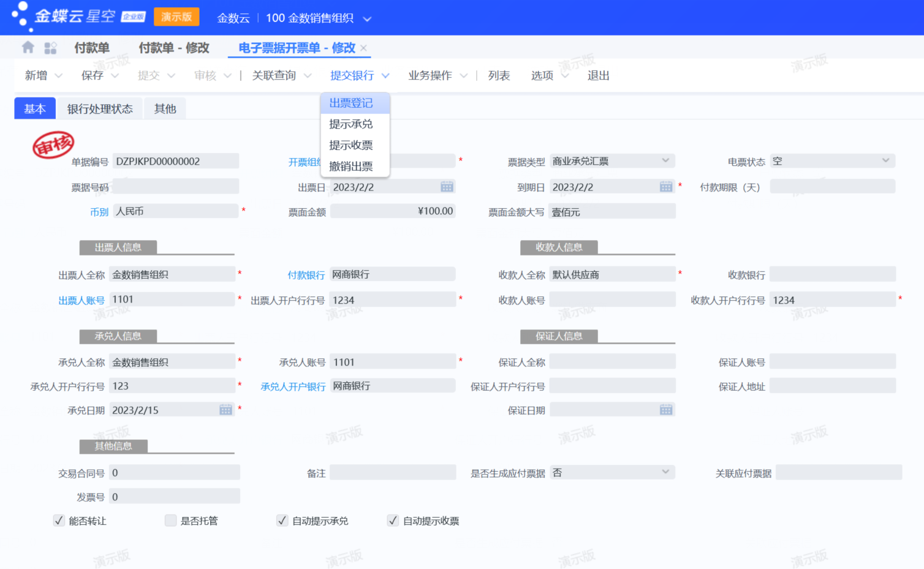Click the 业务操作 toolbar button
This screenshot has height=569, width=924.
click(x=430, y=75)
